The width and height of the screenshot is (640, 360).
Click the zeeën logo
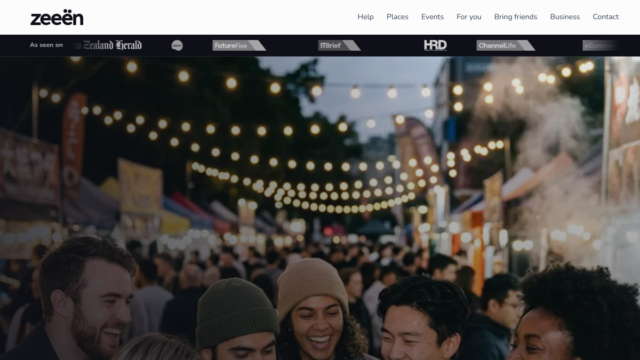[x=57, y=18]
